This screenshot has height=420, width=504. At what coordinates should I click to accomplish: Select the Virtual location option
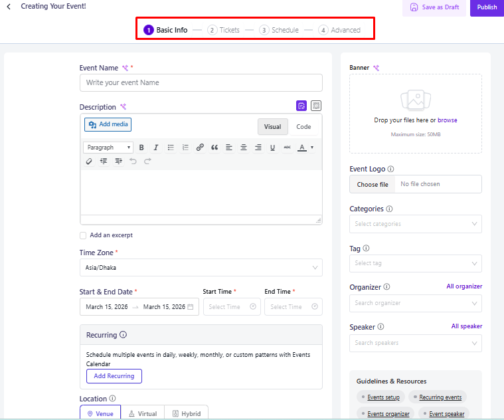tap(142, 413)
